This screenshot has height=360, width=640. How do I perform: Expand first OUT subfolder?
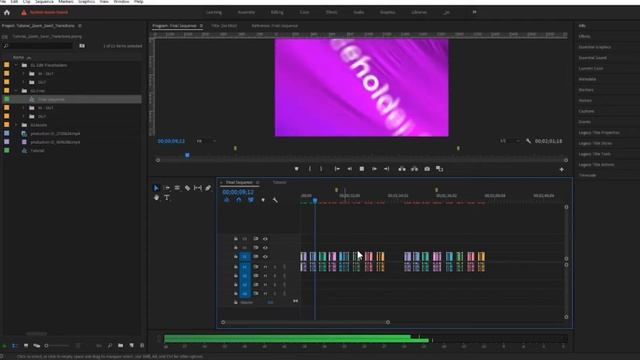click(23, 82)
